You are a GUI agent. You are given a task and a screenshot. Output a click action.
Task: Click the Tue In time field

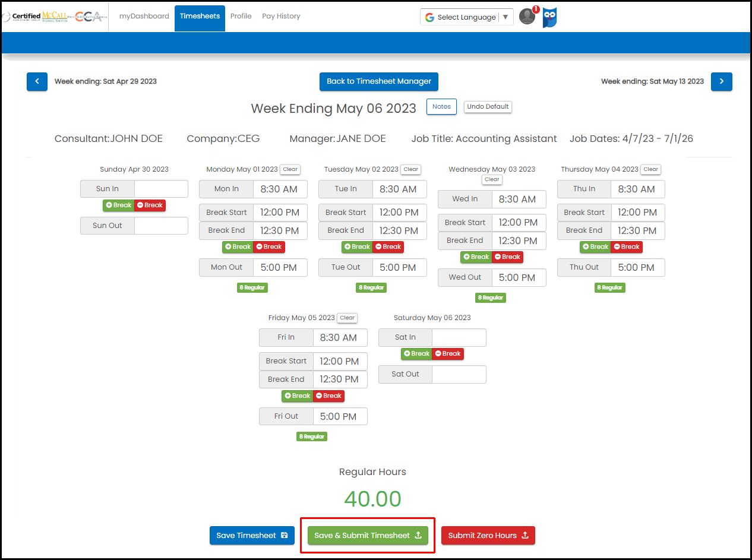(400, 189)
